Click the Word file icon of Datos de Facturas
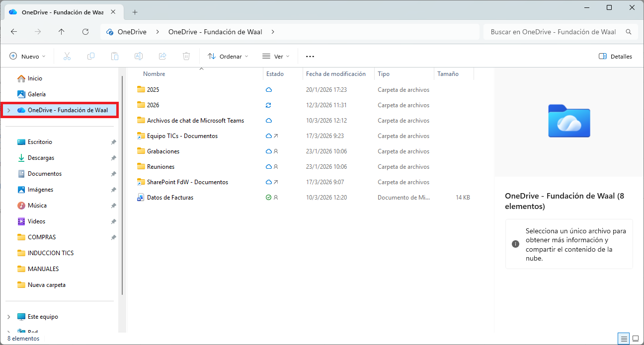Viewport: 644px width, 345px height. [x=140, y=198]
